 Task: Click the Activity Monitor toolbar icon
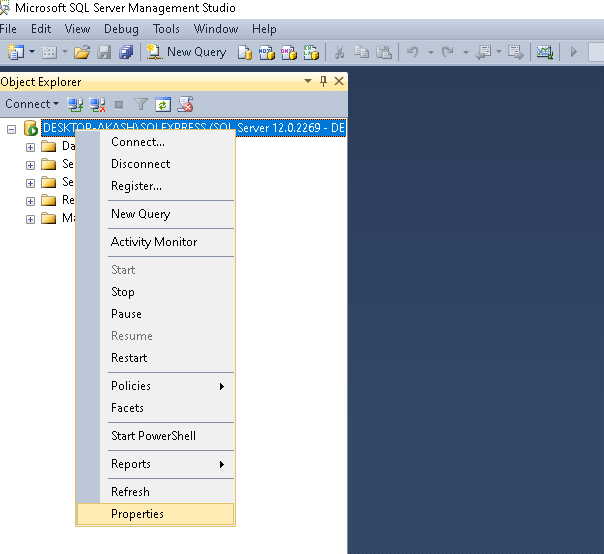(545, 52)
